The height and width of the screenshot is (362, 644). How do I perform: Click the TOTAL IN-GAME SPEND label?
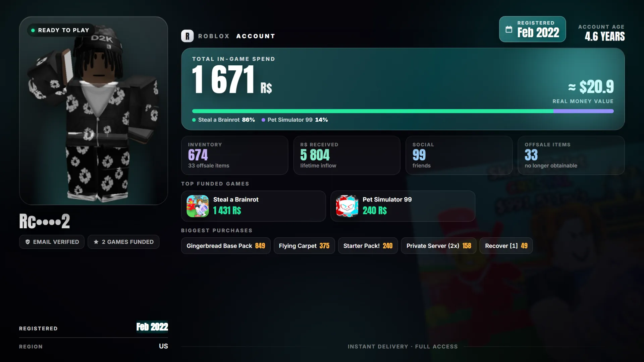tap(233, 59)
